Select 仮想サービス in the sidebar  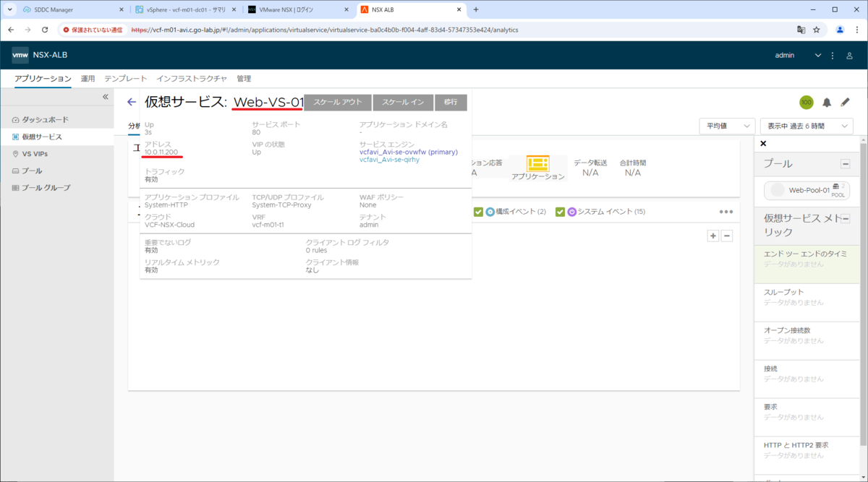pos(56,137)
